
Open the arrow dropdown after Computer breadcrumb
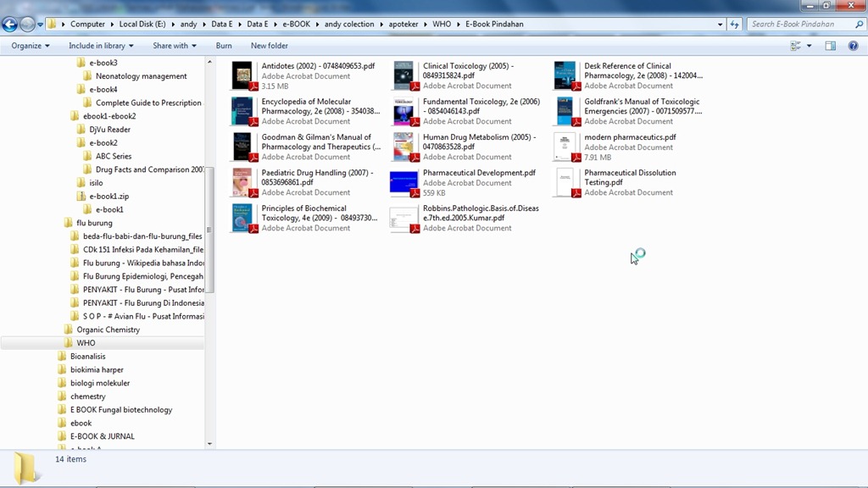112,25
